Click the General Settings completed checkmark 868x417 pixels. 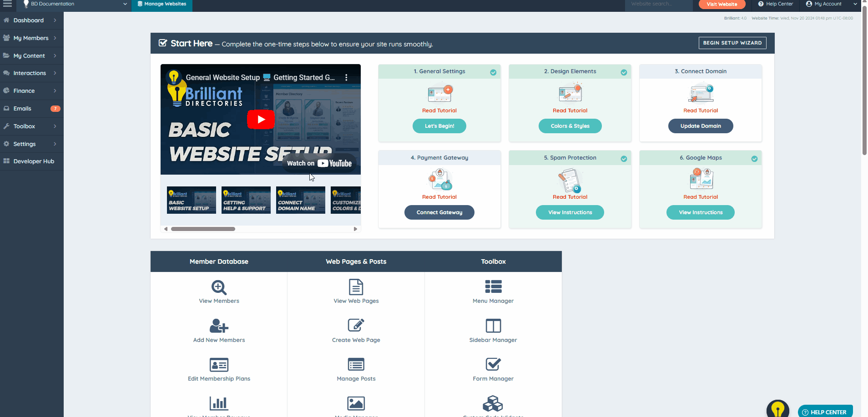tap(493, 72)
